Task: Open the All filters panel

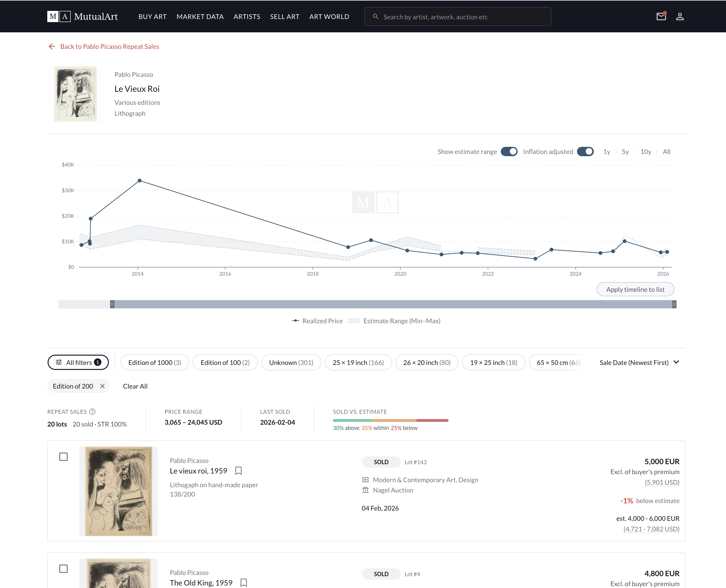Action: (x=78, y=362)
